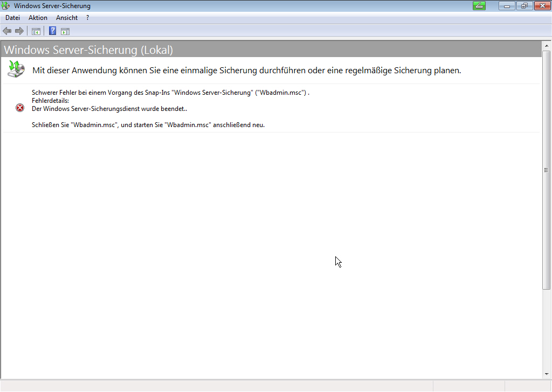The height and width of the screenshot is (392, 552).
Task: Click the scrollbar up arrow
Action: [x=547, y=46]
